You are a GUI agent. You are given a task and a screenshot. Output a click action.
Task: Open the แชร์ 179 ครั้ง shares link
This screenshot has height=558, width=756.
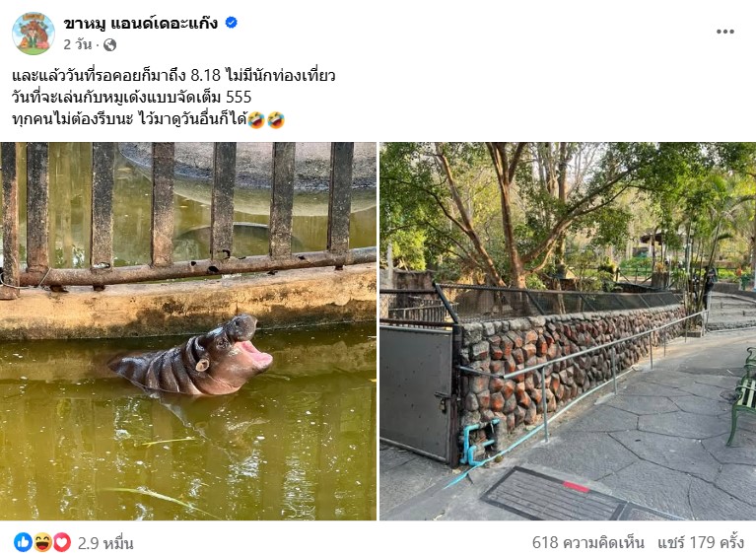pos(701,542)
